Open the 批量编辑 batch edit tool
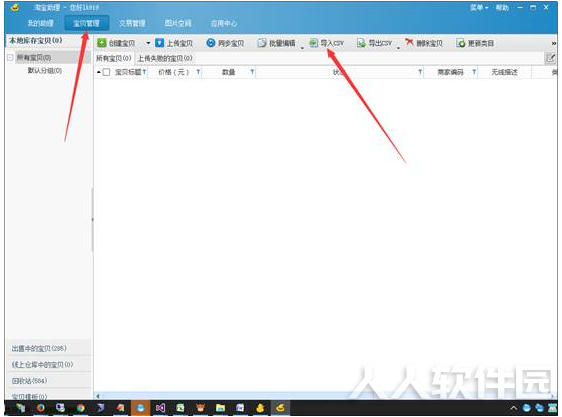 pyautogui.click(x=277, y=43)
